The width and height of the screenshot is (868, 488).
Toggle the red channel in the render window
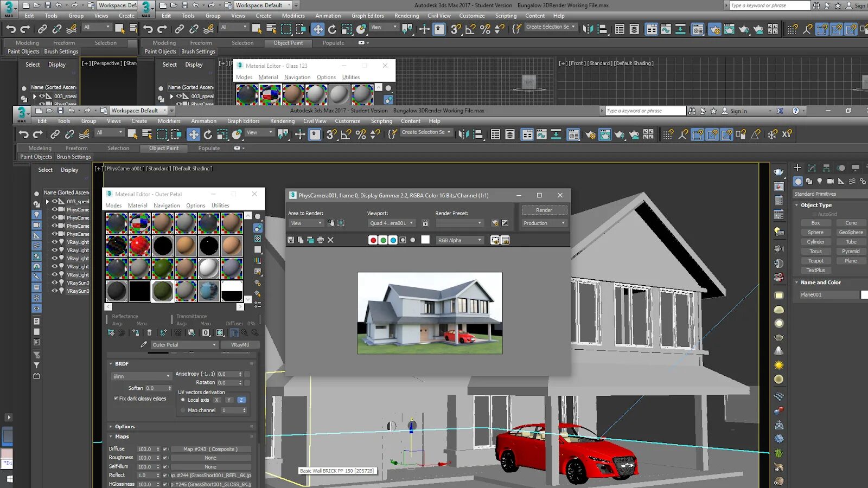373,240
